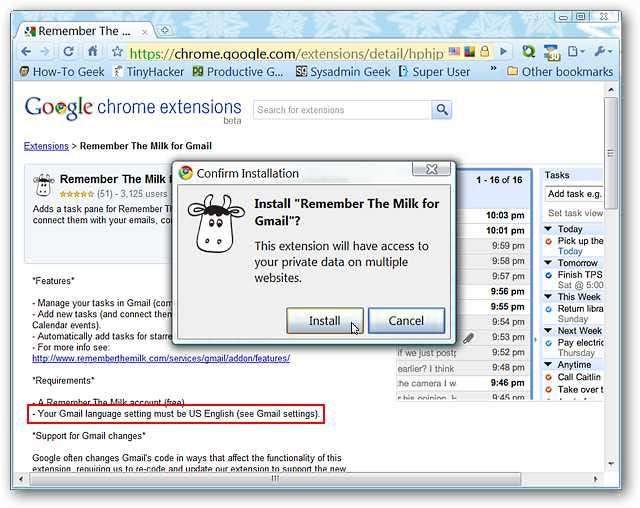Viewport: 640px width, 508px height.
Task: Click the 9:46 pm email row
Action: tap(463, 383)
